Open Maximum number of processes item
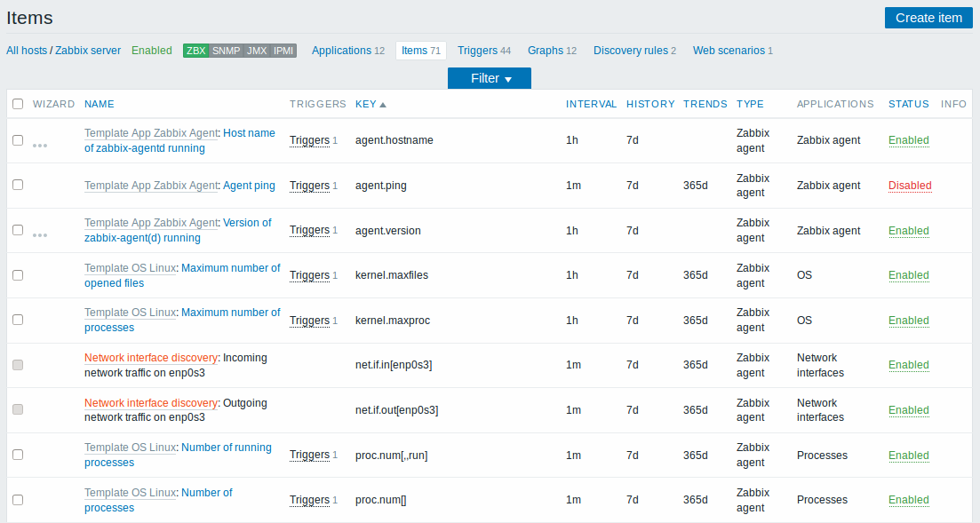This screenshot has height=523, width=980. [182, 320]
